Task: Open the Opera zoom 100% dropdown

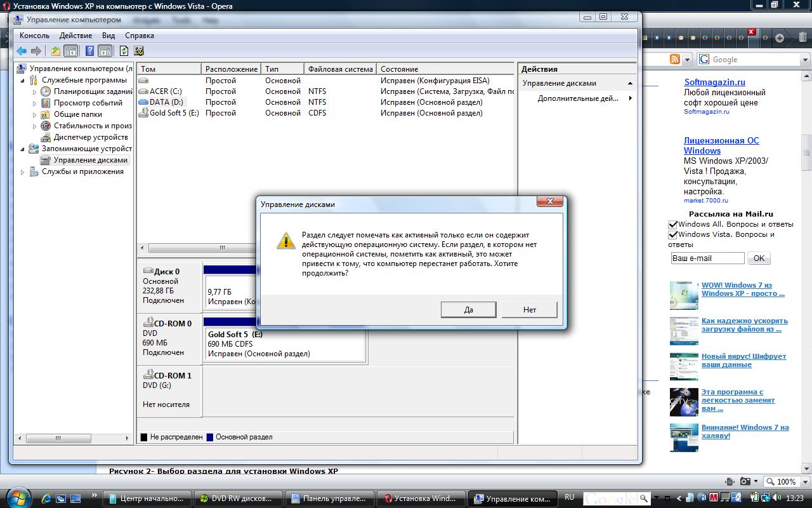Action: click(x=804, y=482)
